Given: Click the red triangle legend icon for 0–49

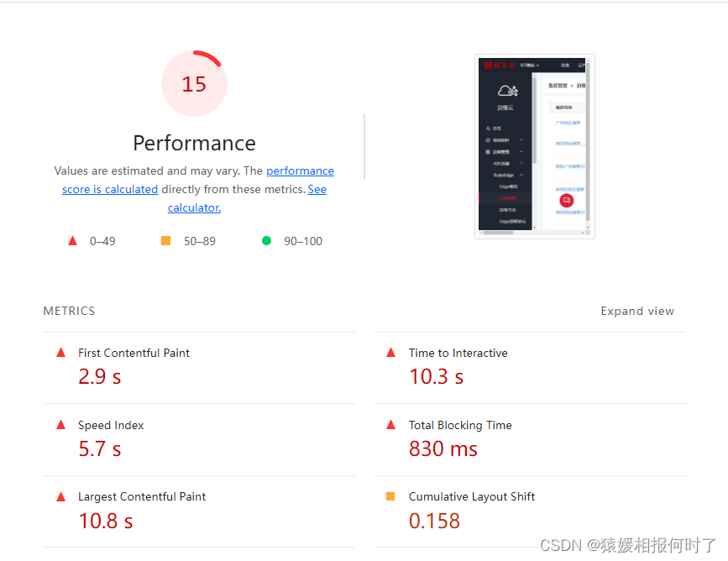Looking at the screenshot, I should 72,240.
